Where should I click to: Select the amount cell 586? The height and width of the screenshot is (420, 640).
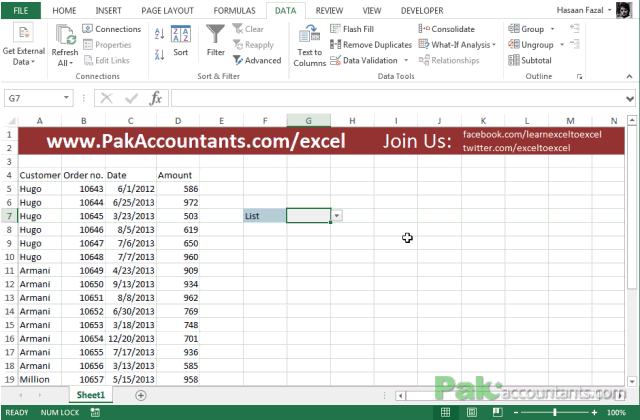(x=178, y=189)
